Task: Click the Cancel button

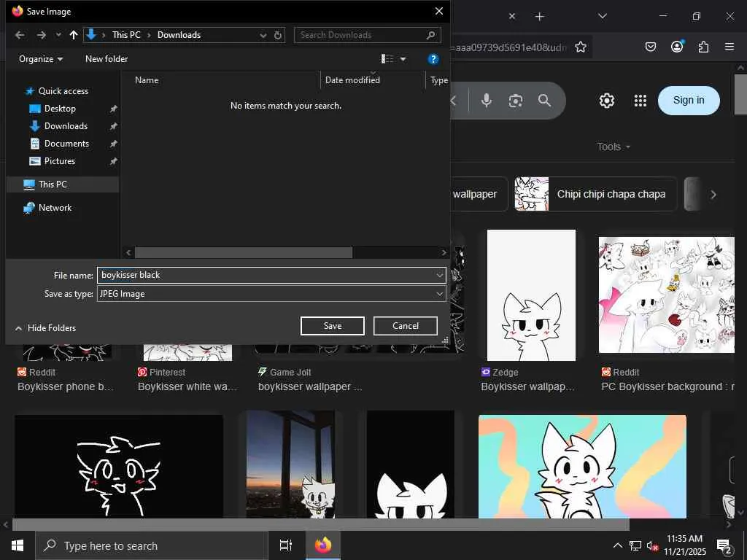Action: click(406, 326)
